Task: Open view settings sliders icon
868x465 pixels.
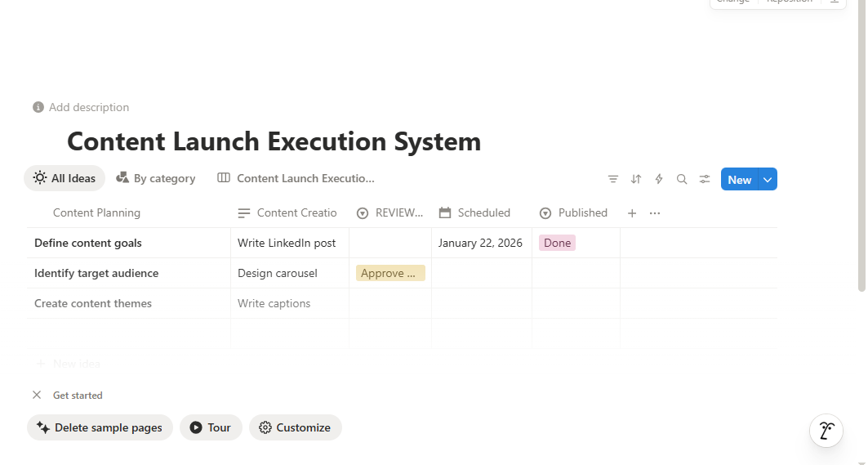Action: [x=704, y=179]
